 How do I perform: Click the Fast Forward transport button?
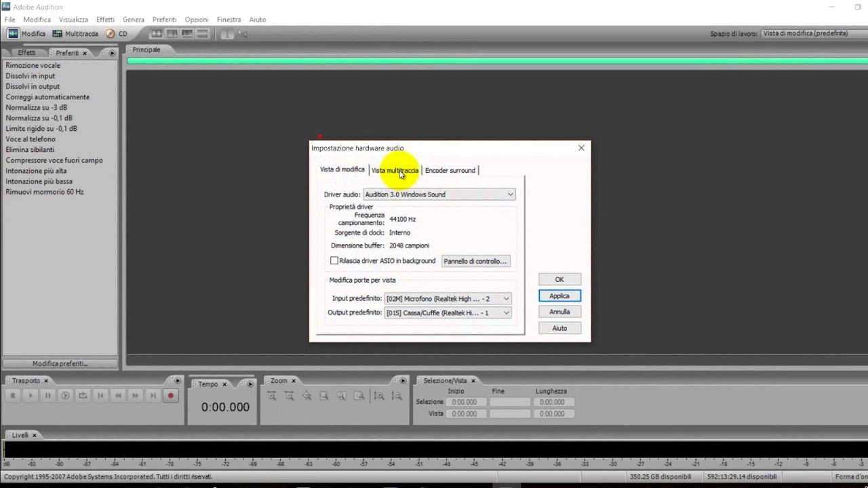coord(135,396)
